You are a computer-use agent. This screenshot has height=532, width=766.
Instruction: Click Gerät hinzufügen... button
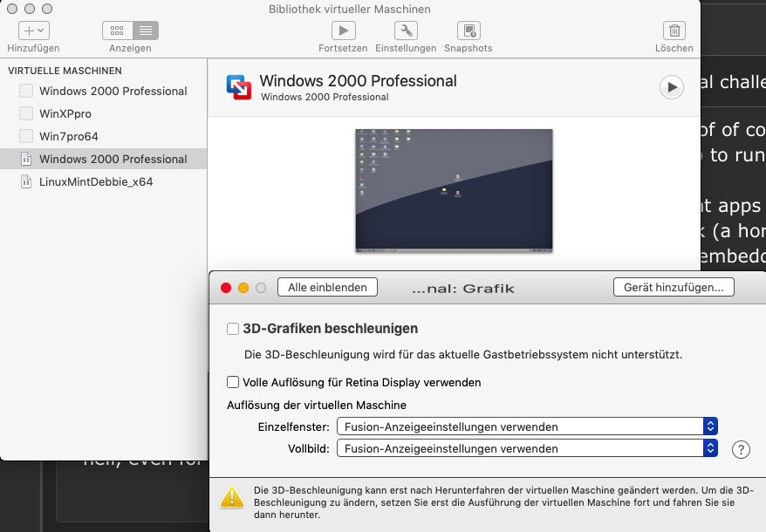(674, 287)
